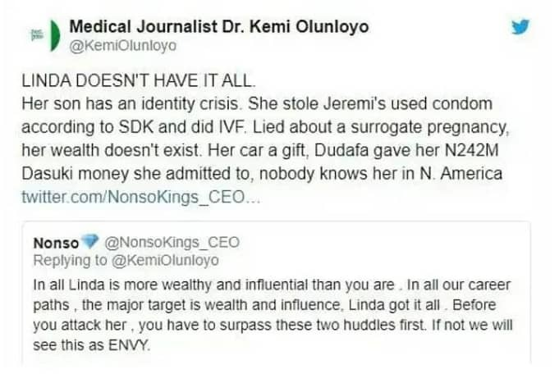Viewport: 559px width, 392px height.
Task: Click the blue diamond emoji beside Nonso
Action: coord(90,244)
